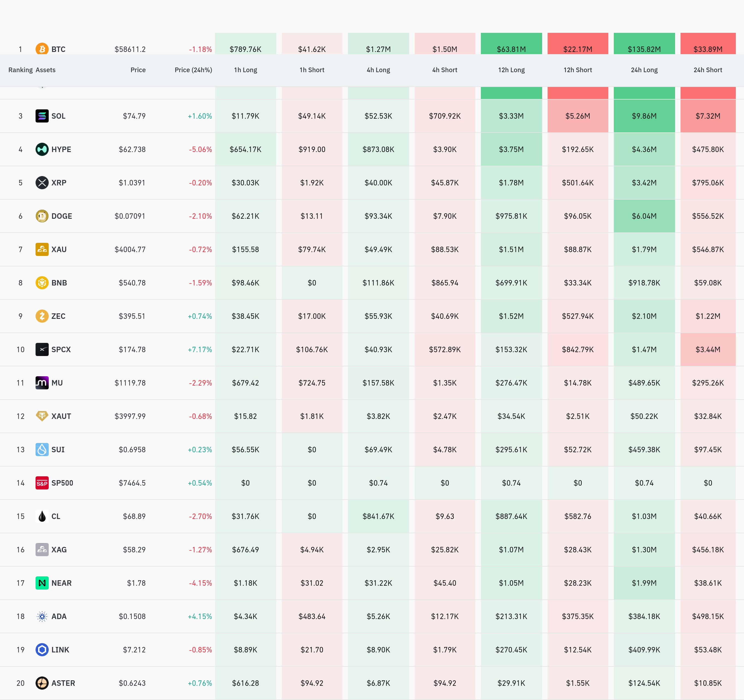
Task: Click the Solana SOL logo icon
Action: (x=42, y=116)
